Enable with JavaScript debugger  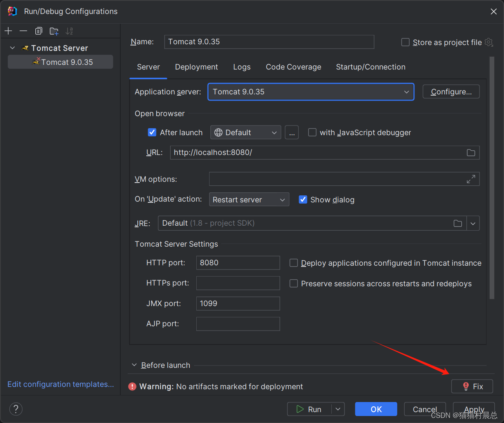coord(312,132)
